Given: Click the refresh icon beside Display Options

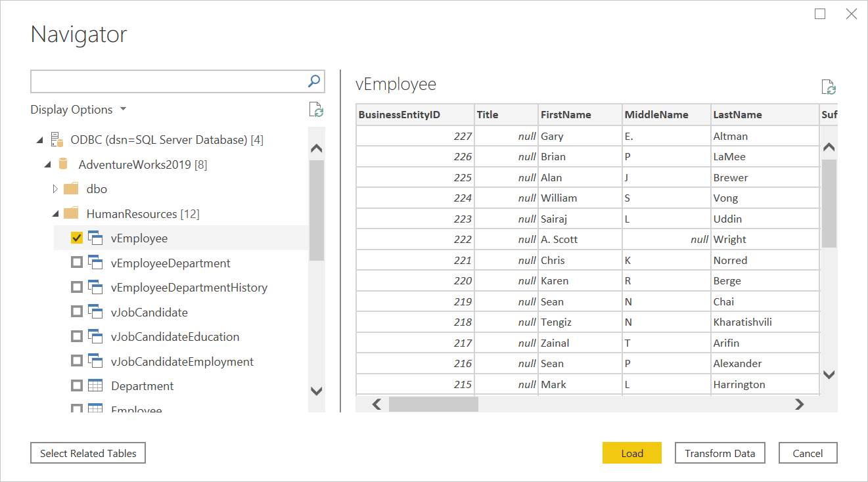Looking at the screenshot, I should click(x=317, y=110).
